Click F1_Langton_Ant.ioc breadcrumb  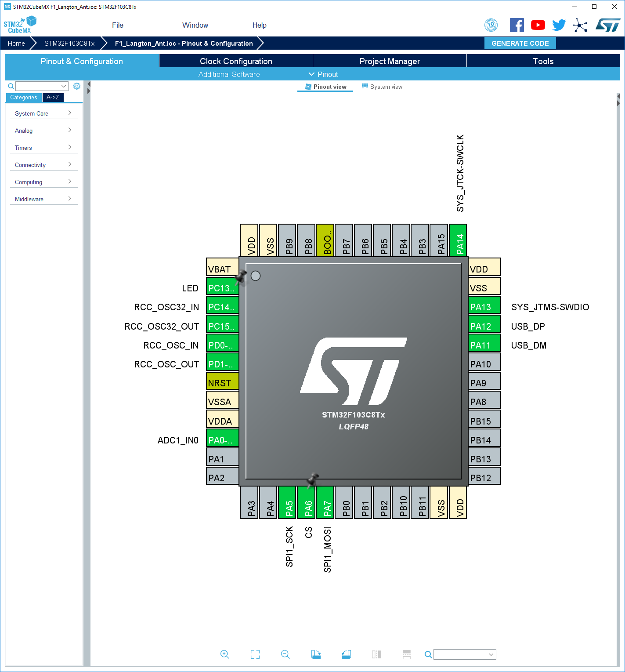point(184,43)
